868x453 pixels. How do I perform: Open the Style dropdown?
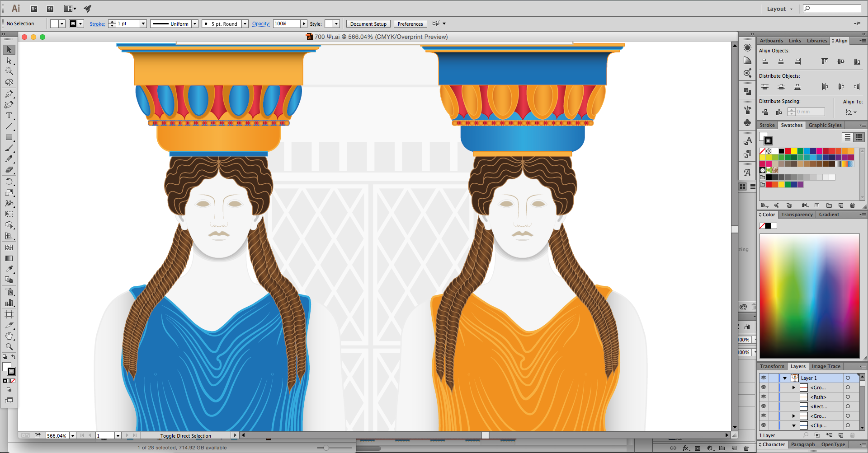(x=336, y=23)
